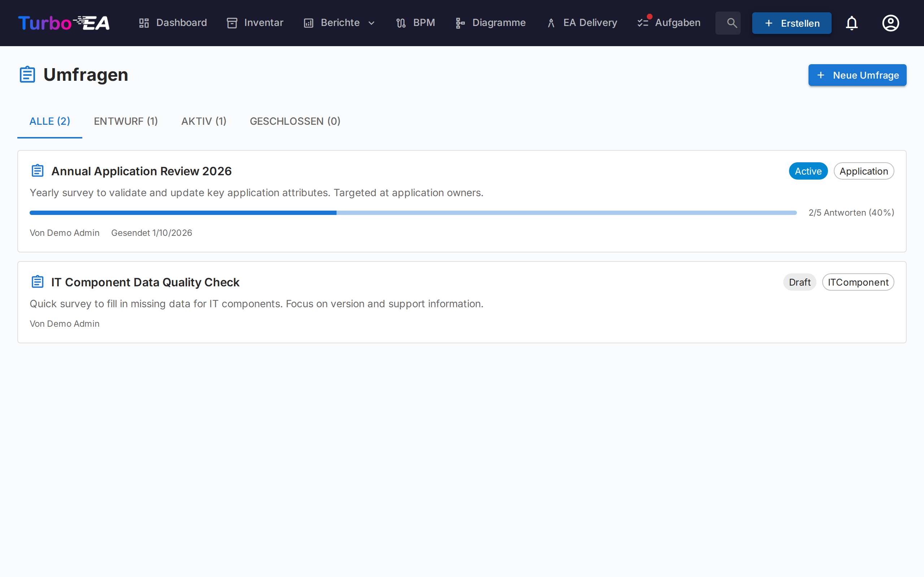Click the BPM process icon
Viewport: 924px width, 577px height.
coord(401,23)
